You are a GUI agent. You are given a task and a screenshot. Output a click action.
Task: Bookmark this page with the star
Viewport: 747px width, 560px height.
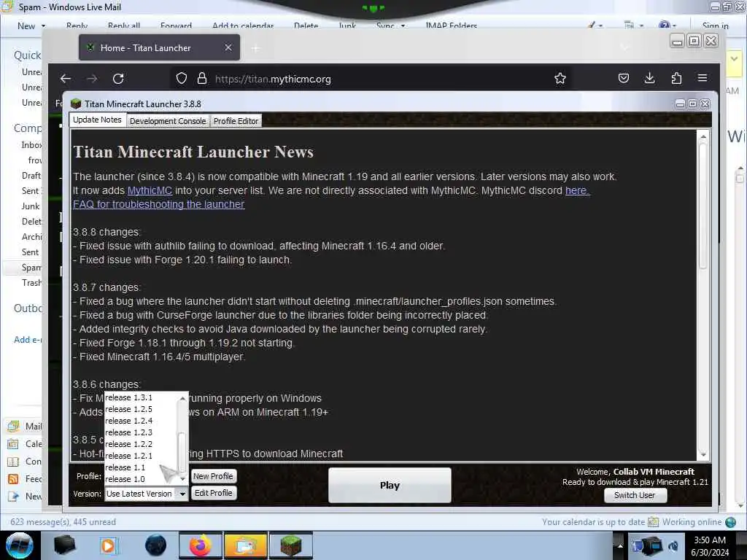coord(560,78)
